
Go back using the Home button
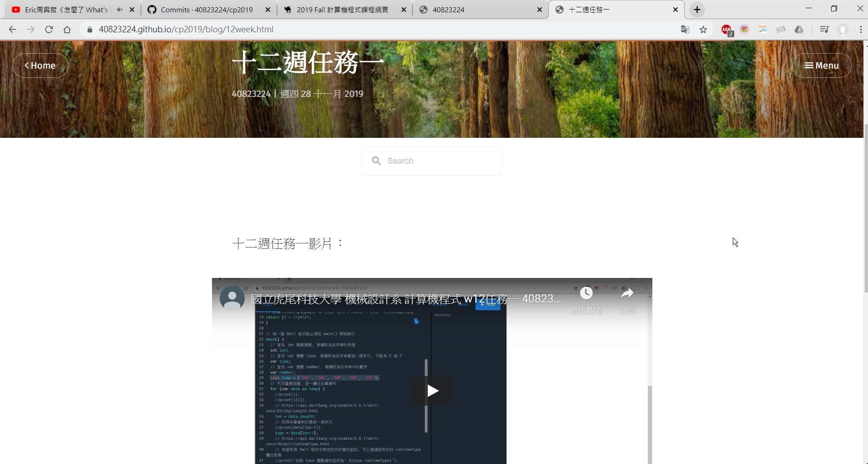pyautogui.click(x=40, y=66)
